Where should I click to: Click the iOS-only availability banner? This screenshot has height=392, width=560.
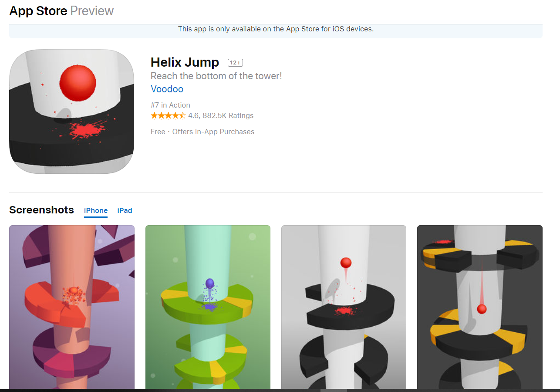click(x=276, y=29)
